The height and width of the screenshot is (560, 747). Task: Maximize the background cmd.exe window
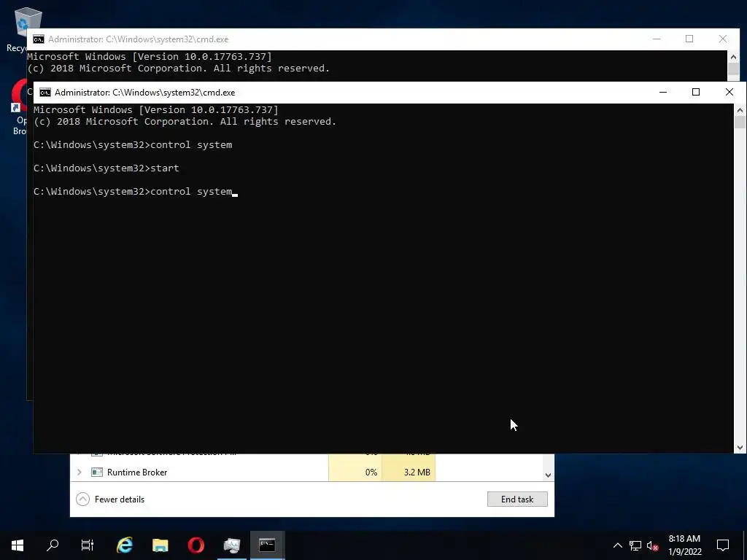click(689, 39)
